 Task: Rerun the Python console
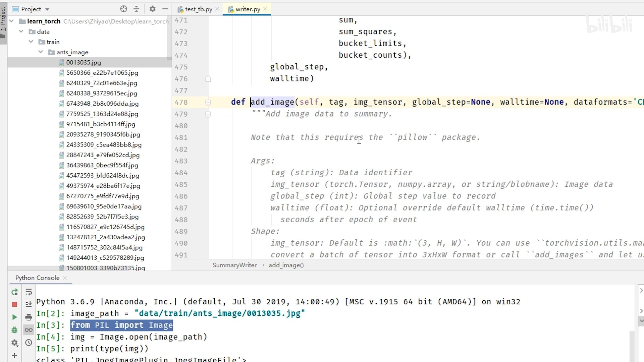(x=14, y=292)
